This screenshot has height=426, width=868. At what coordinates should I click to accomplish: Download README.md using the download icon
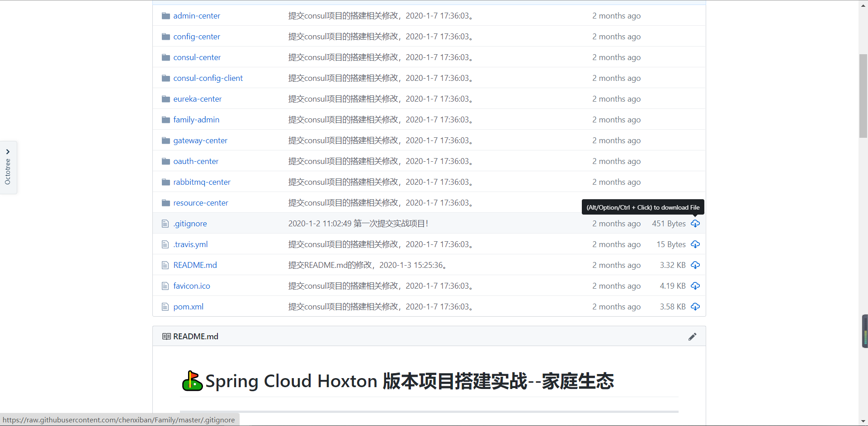tap(695, 265)
